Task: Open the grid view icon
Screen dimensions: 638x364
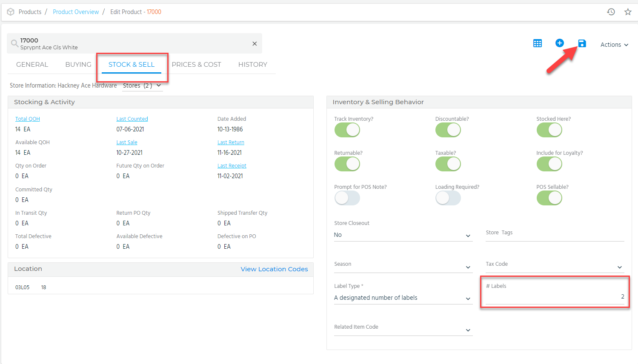Action: click(x=537, y=43)
